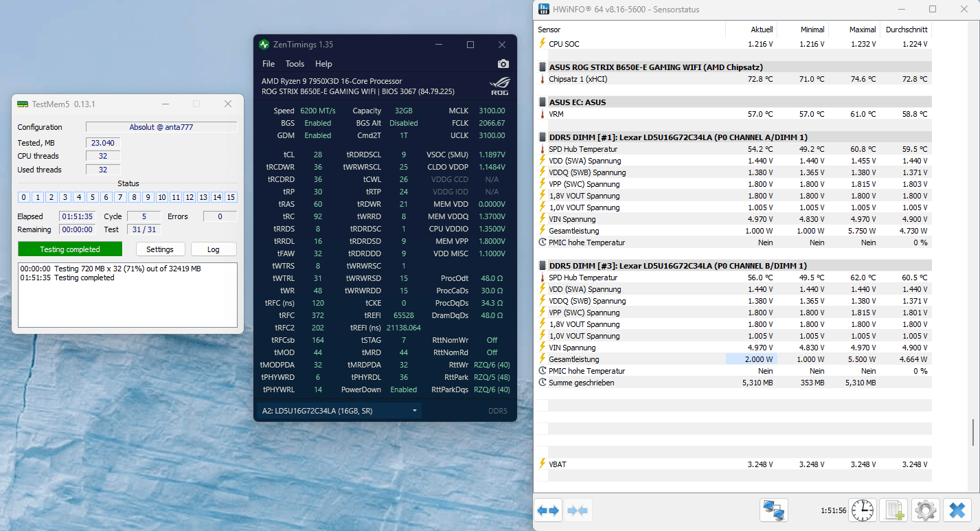This screenshot has width=980, height=531.
Task: Click the Chipsatz 1 thermometer icon
Action: (x=543, y=79)
